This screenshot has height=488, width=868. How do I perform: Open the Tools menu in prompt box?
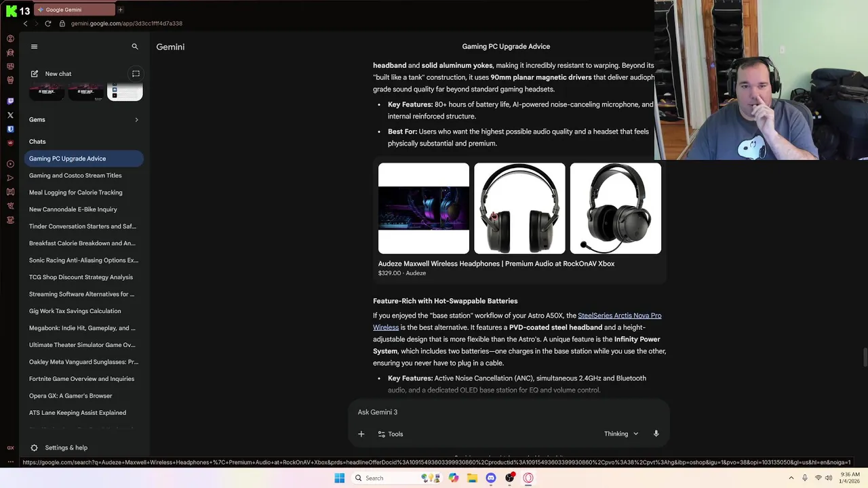tap(391, 434)
